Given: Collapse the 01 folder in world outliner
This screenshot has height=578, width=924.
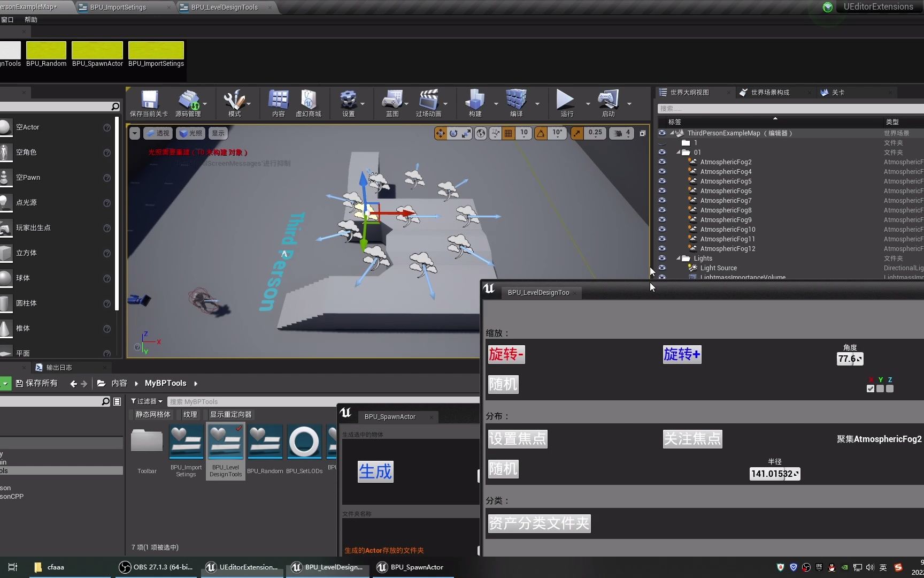Looking at the screenshot, I should (x=678, y=152).
